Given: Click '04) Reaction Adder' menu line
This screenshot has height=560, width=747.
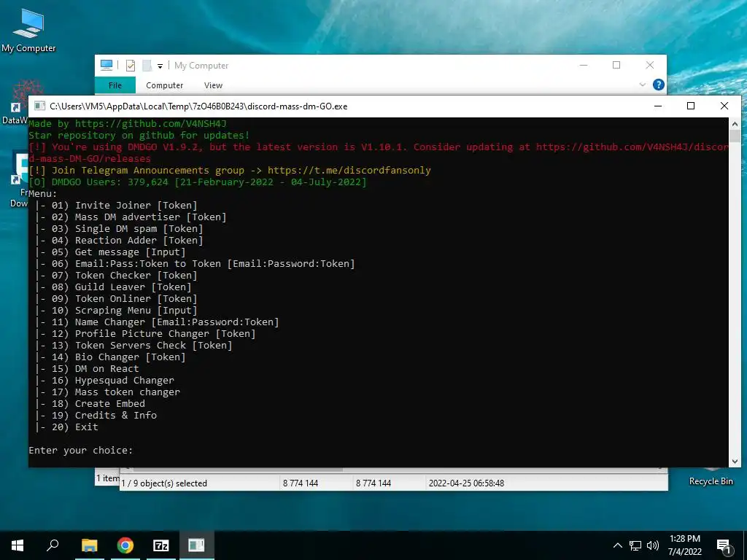Looking at the screenshot, I should [x=127, y=241].
